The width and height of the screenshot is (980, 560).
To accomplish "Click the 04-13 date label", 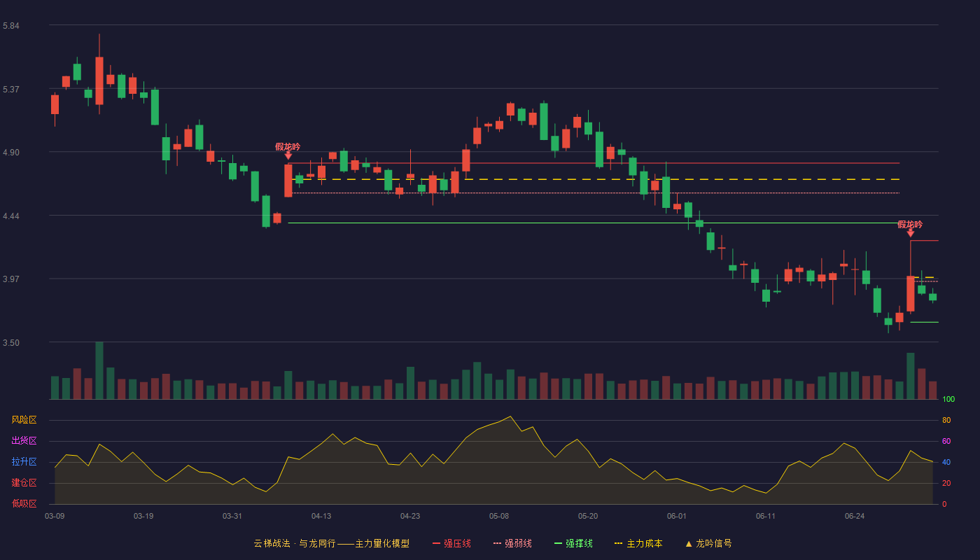I will tap(321, 516).
